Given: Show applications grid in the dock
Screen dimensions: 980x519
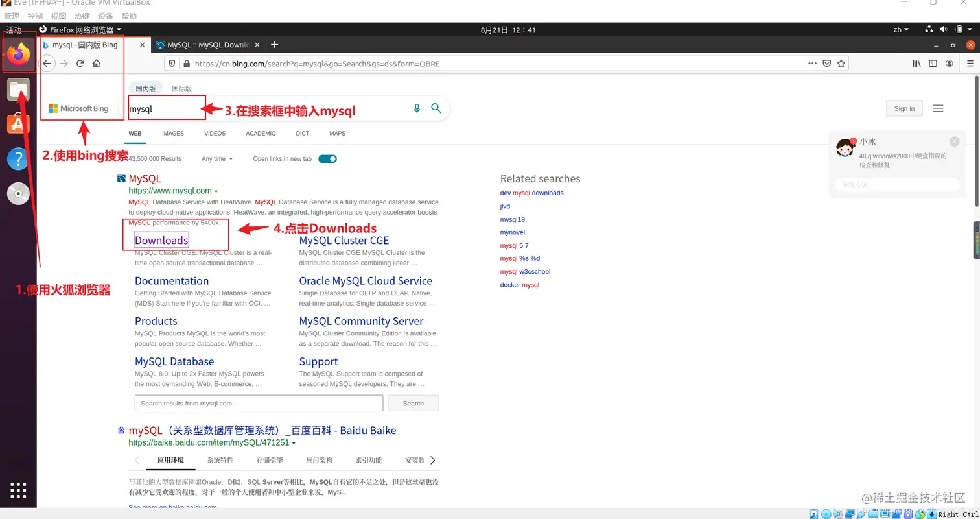Looking at the screenshot, I should 18,490.
